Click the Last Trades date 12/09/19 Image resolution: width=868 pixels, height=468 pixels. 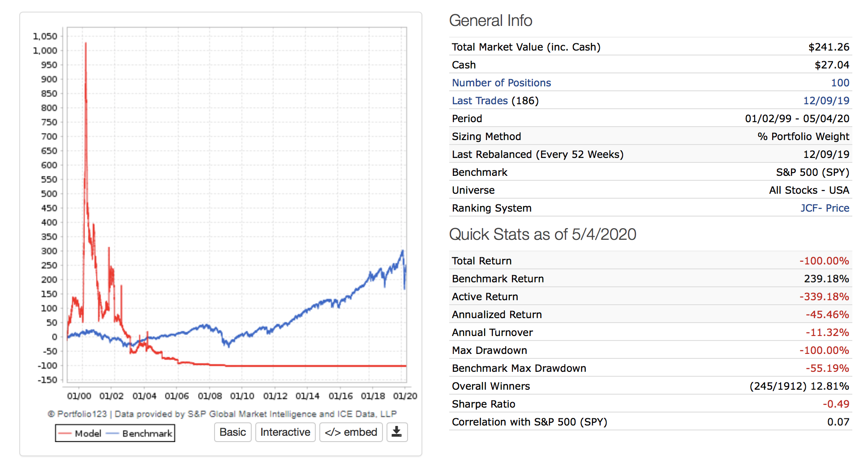[x=826, y=101]
